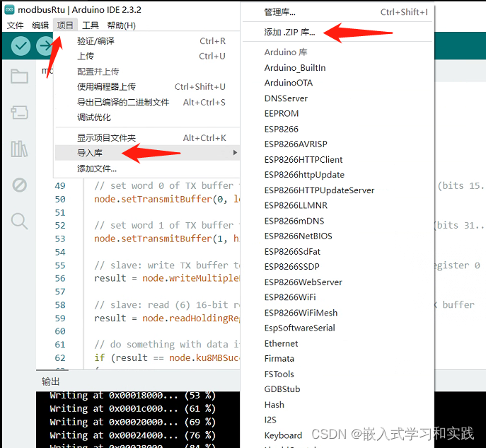Open the 帮助(H) menu
This screenshot has width=486, height=448.
(x=122, y=25)
